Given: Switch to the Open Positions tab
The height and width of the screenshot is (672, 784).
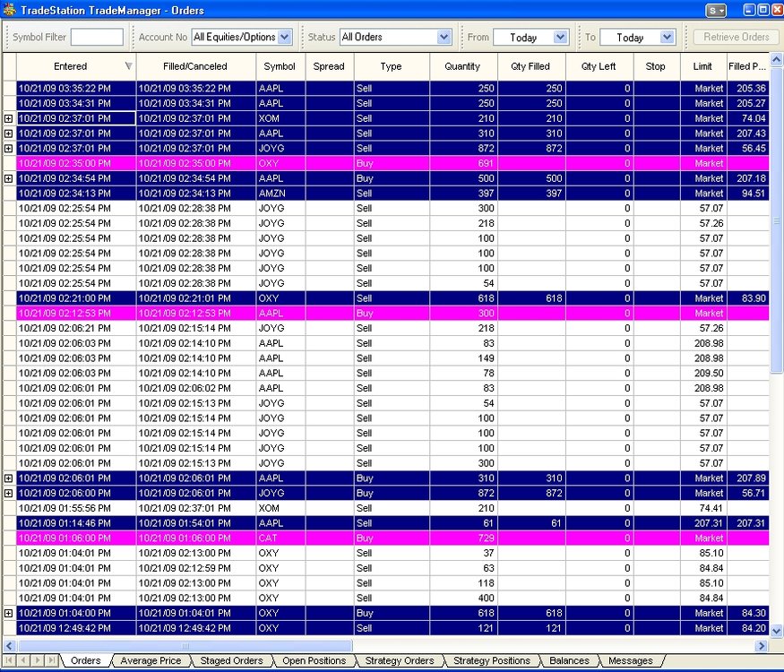Looking at the screenshot, I should (314, 660).
